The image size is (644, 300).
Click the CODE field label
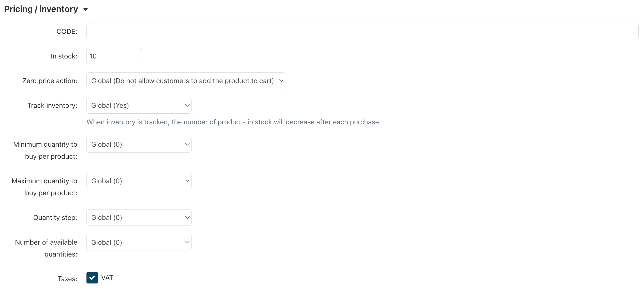[x=67, y=32]
